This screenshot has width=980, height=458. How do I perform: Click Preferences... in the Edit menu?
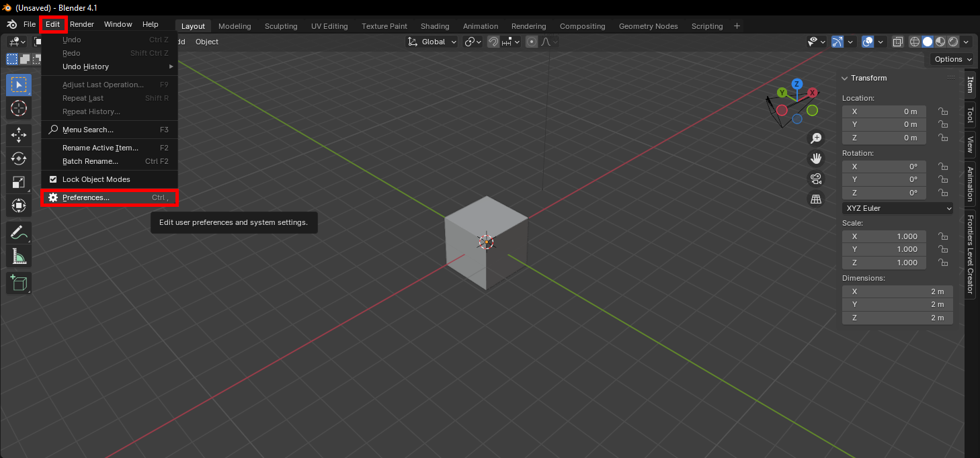click(110, 197)
